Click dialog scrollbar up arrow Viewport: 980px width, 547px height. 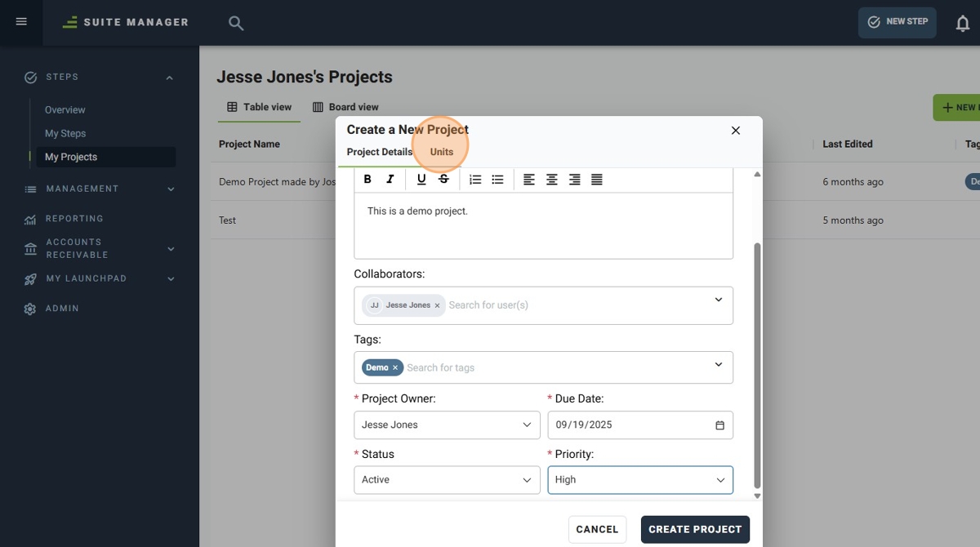coord(757,174)
